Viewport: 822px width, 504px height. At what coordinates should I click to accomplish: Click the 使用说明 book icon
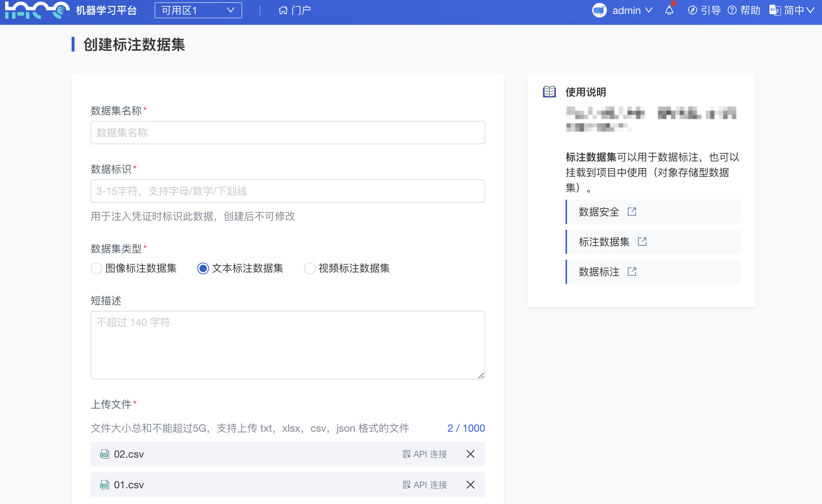(549, 92)
